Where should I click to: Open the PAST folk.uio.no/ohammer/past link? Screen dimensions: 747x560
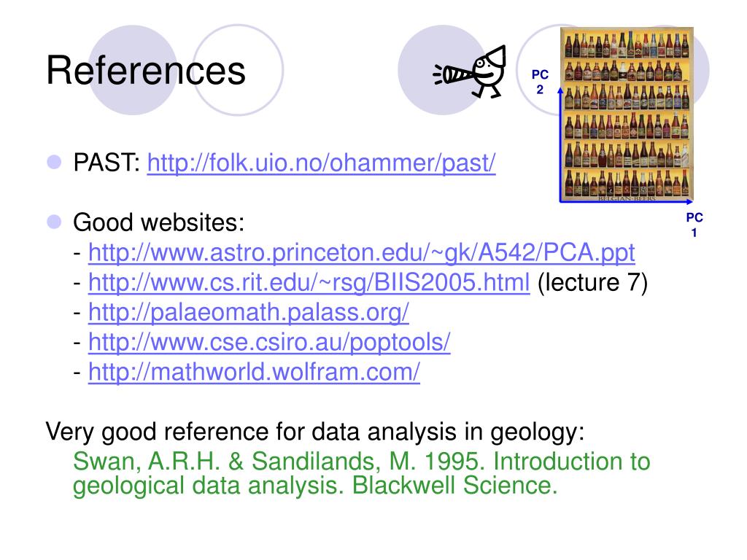coord(321,163)
